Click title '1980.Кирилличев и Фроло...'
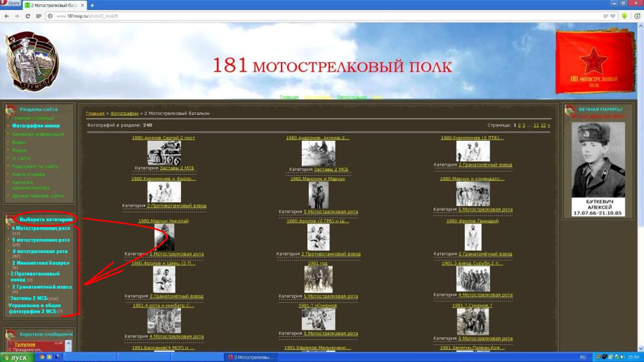This screenshot has width=644, height=362. pyautogui.click(x=163, y=179)
